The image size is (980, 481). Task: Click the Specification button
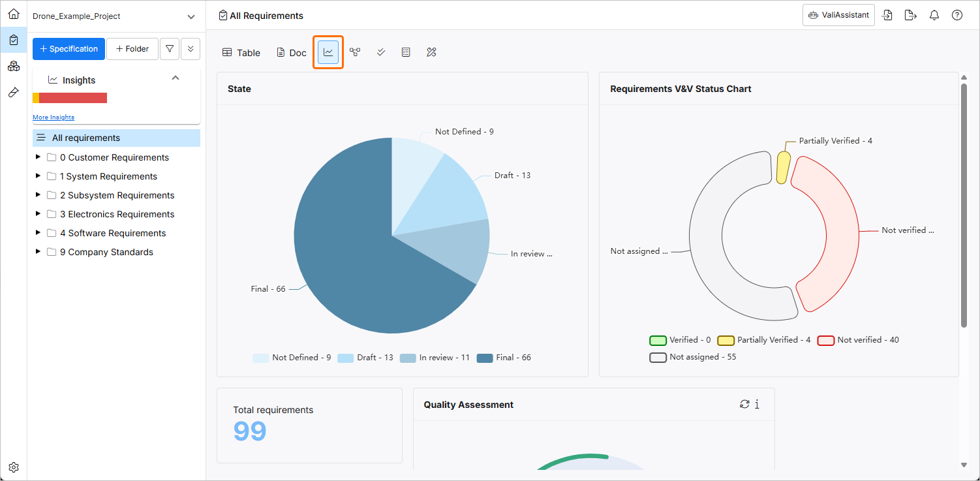[69, 49]
